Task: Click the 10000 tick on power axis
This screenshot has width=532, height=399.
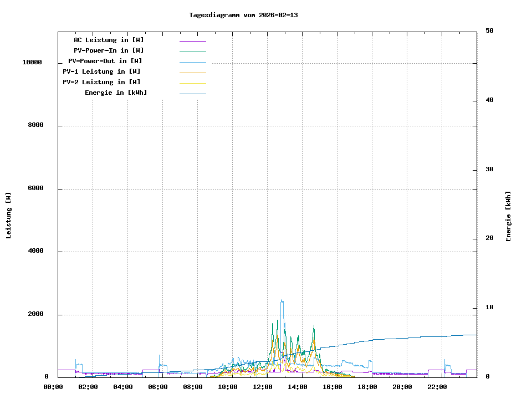Action: [32, 63]
